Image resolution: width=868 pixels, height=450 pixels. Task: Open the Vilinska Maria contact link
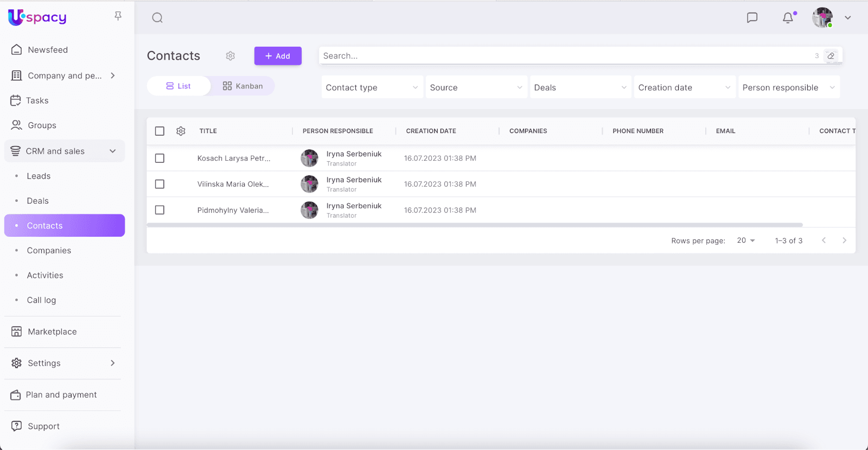[233, 185]
